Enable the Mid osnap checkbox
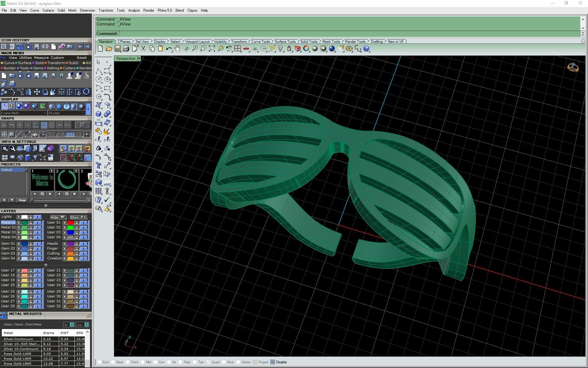 pos(143,362)
